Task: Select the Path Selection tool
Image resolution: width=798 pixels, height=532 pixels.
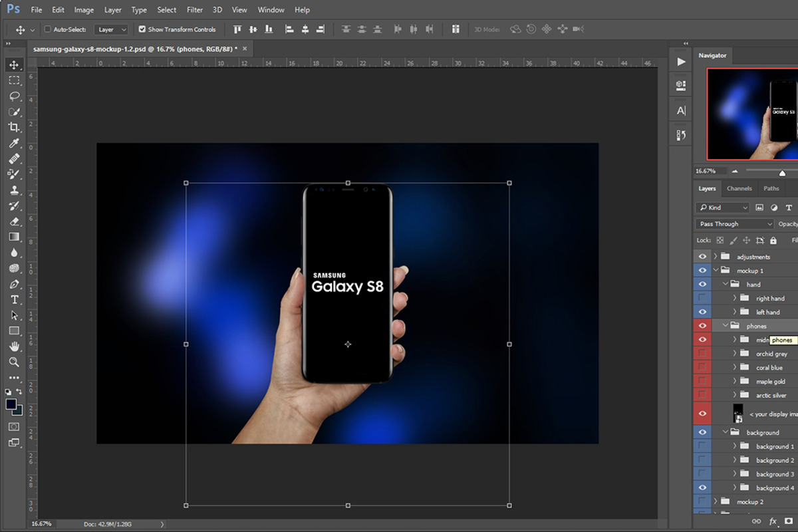Action: [14, 315]
